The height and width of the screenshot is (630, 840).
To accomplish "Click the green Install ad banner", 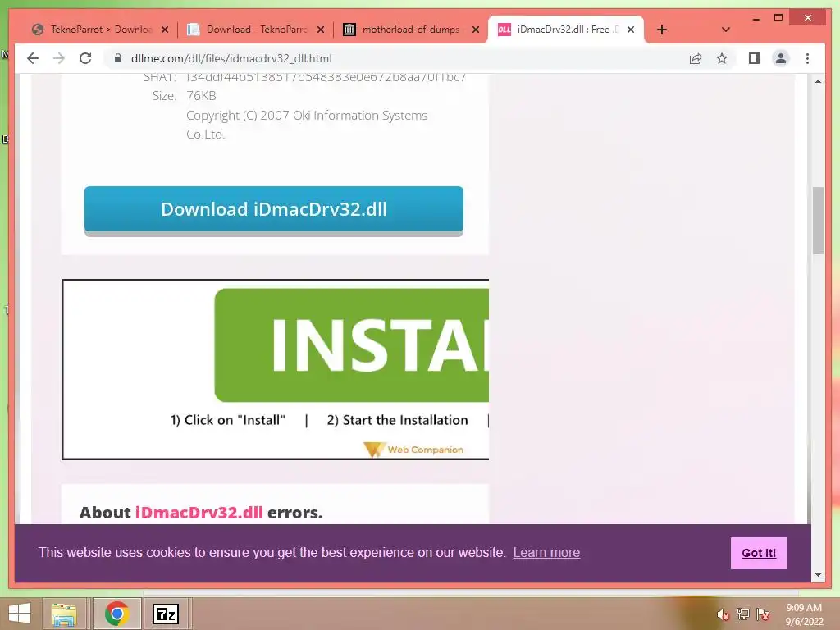I will [351, 345].
